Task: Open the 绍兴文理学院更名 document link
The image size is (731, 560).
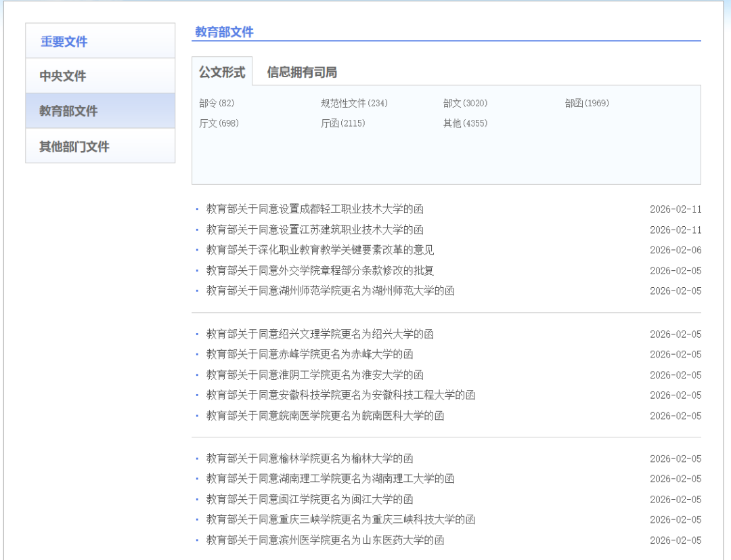Action: click(320, 334)
